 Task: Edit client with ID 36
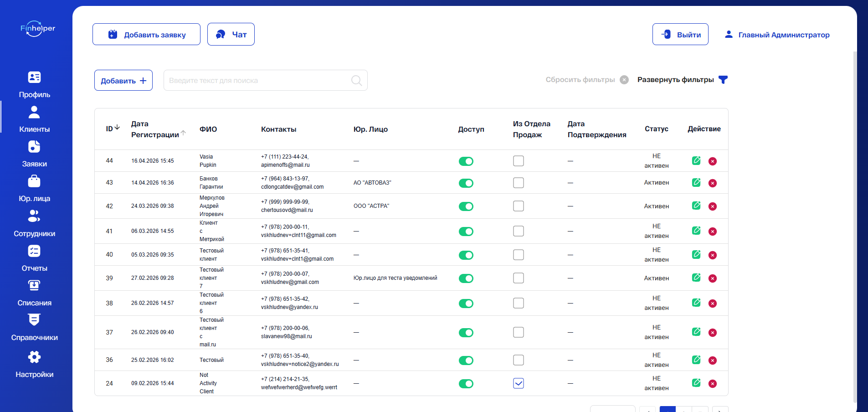point(696,360)
